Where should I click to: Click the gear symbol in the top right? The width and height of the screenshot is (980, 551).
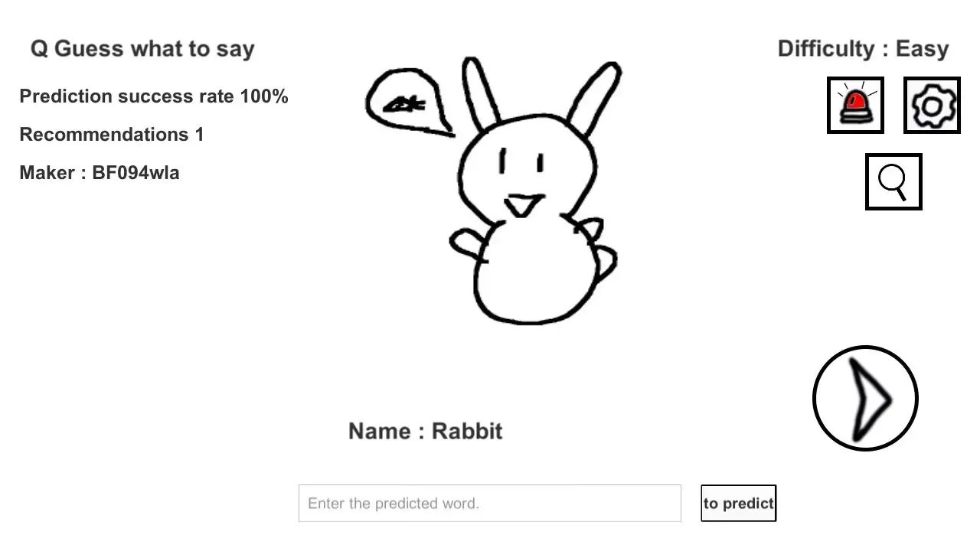pos(932,105)
